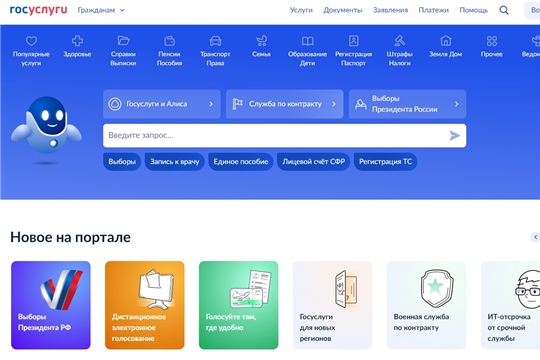
Task: Open the Документы menu item
Action: (343, 10)
